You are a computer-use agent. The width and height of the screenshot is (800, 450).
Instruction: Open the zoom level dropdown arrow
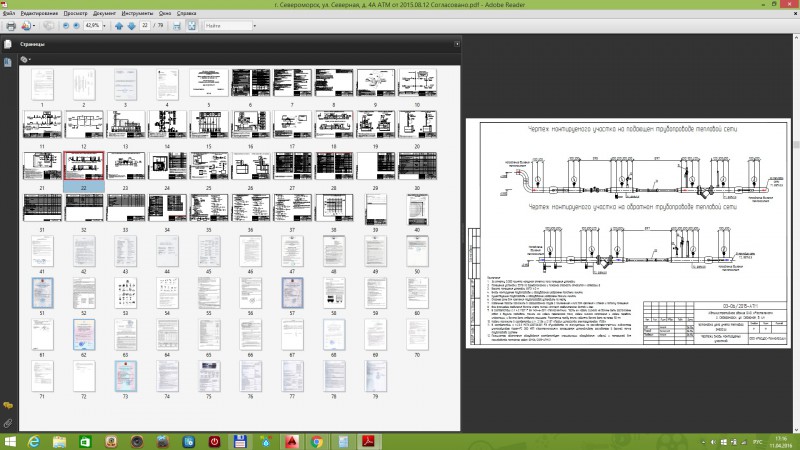(105, 26)
